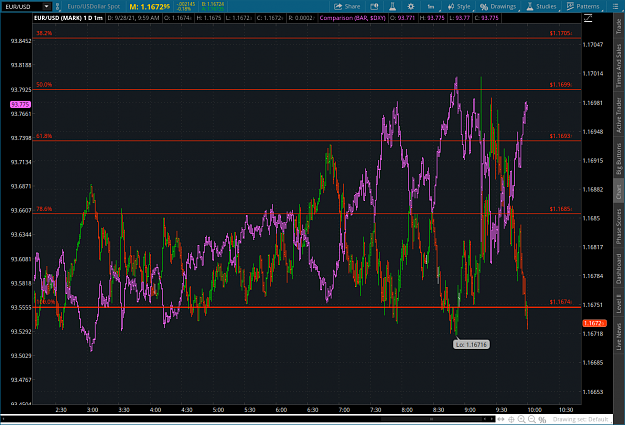
Task: Open the Dashboard sidebar tab
Action: click(x=619, y=269)
